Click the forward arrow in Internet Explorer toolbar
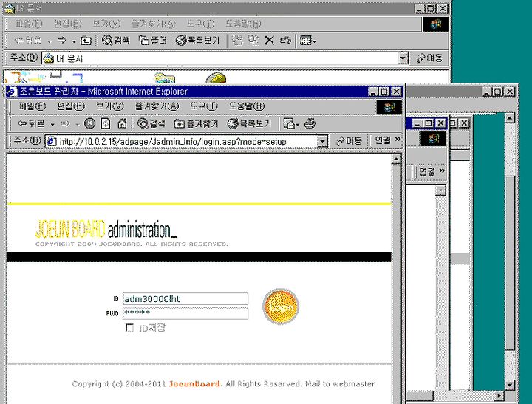This screenshot has height=404, width=532. tap(65, 124)
